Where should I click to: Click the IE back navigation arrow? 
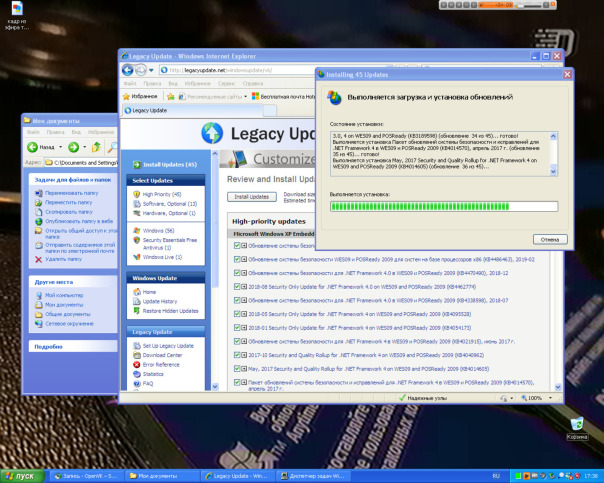[128, 71]
